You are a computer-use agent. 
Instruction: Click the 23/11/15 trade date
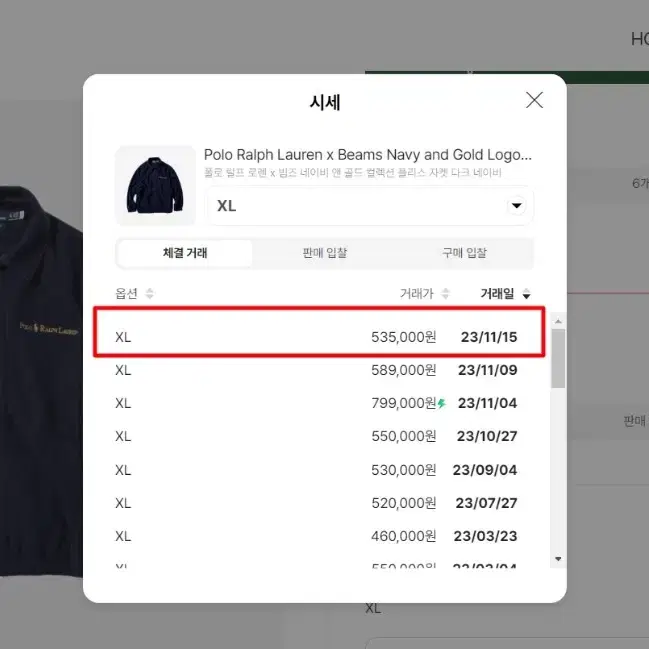coord(489,337)
